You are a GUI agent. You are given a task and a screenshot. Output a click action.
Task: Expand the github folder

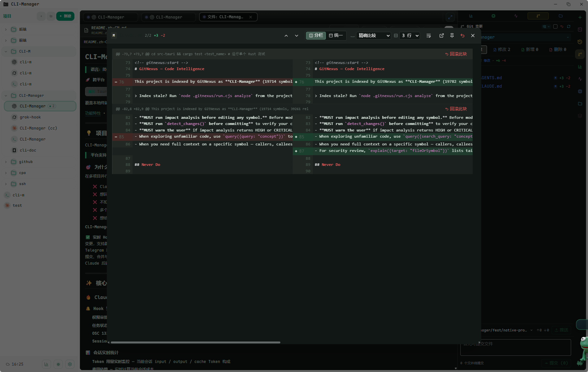(x=6, y=162)
